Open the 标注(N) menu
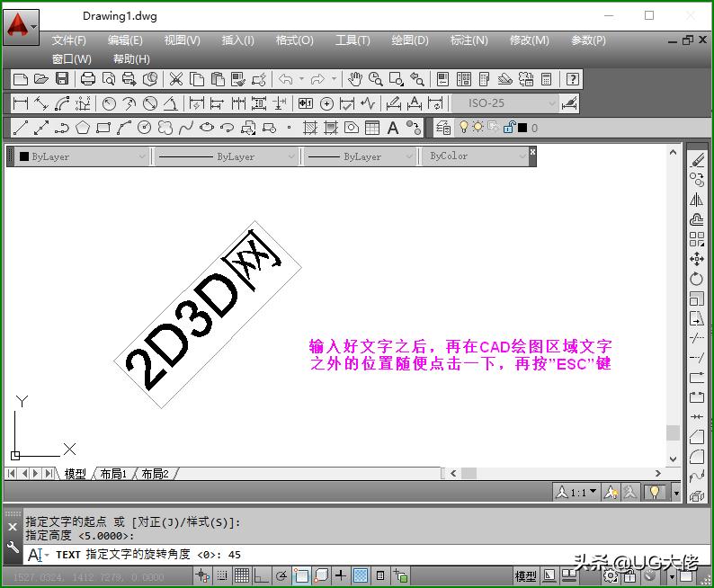The height and width of the screenshot is (588, 714). (x=469, y=40)
